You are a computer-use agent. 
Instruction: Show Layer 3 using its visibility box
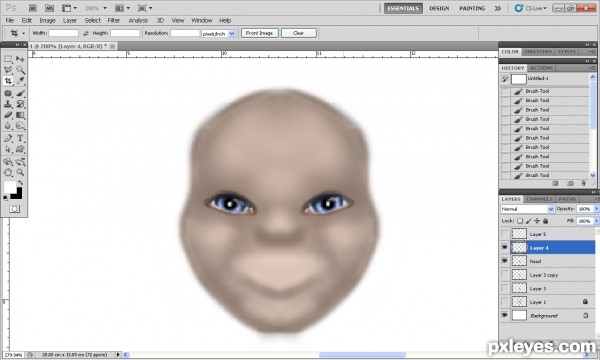point(505,288)
